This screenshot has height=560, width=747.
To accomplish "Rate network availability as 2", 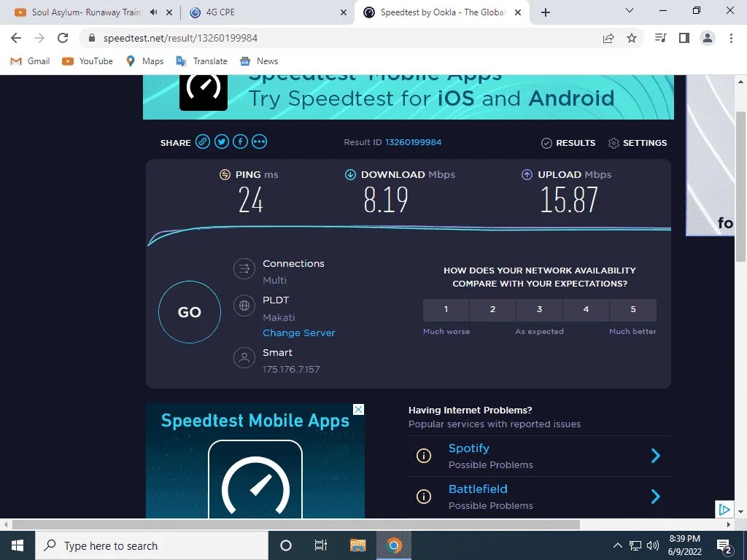I will click(492, 310).
